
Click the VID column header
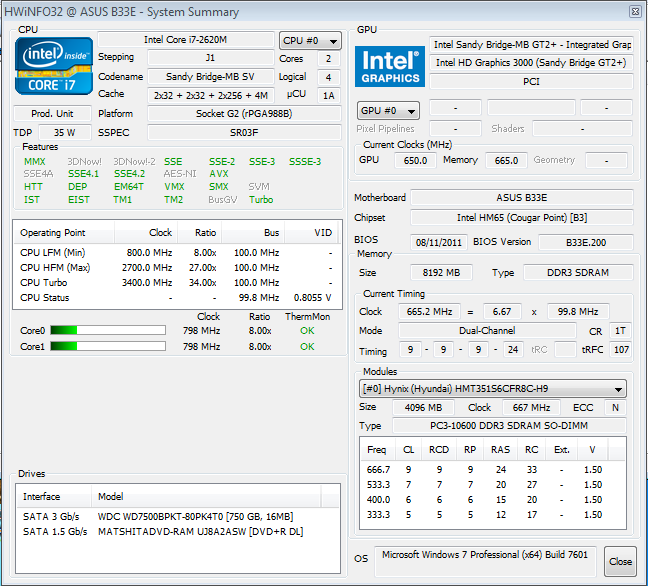click(x=312, y=233)
